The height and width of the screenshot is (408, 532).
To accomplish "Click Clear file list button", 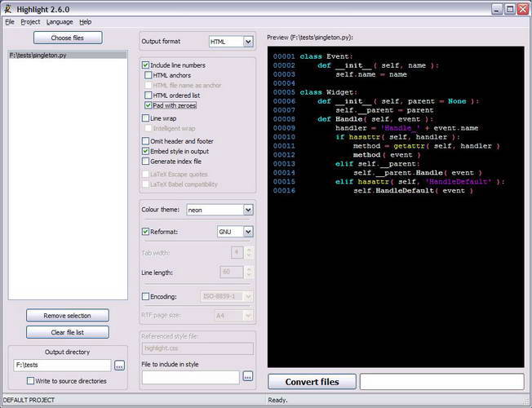I will pyautogui.click(x=68, y=332).
